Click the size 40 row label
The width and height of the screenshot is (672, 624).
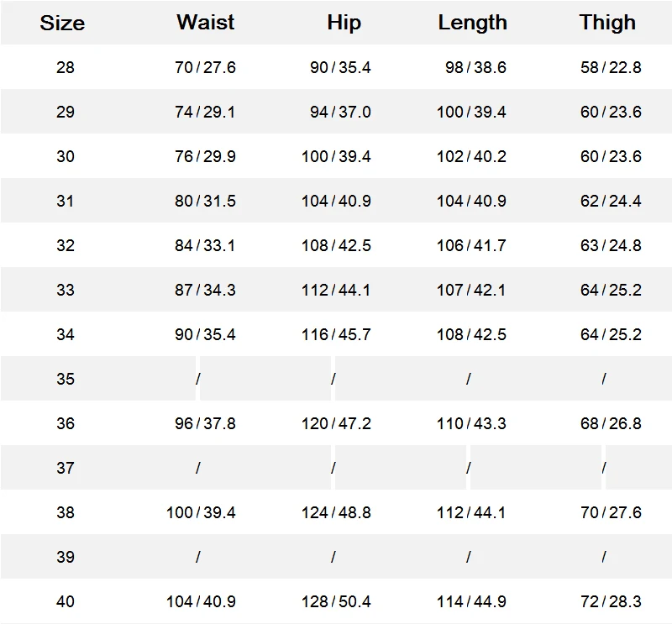pos(66,601)
